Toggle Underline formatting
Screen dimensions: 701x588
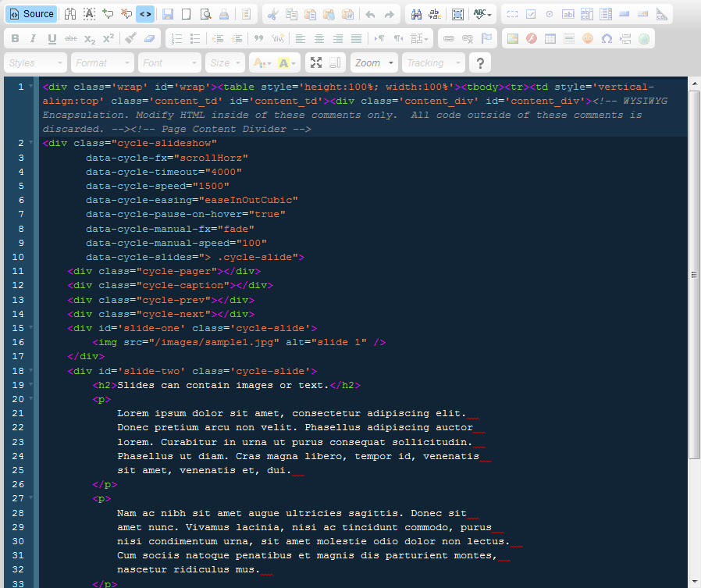[52, 38]
